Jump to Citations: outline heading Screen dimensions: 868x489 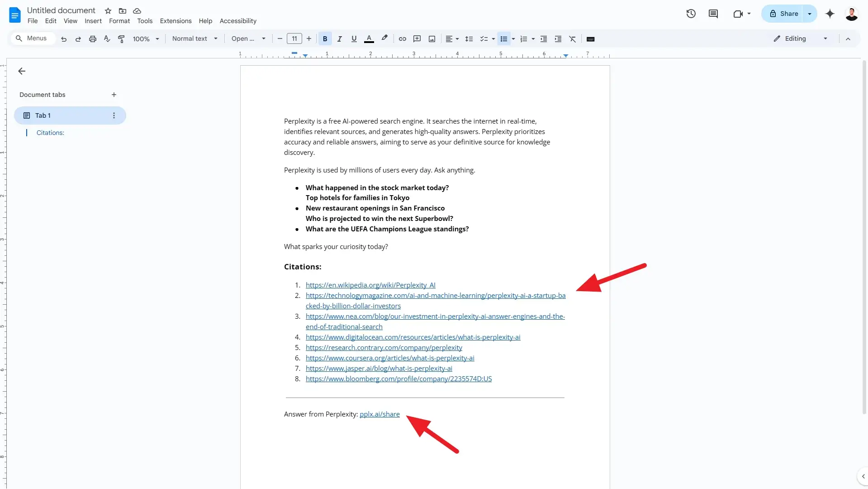coord(50,133)
